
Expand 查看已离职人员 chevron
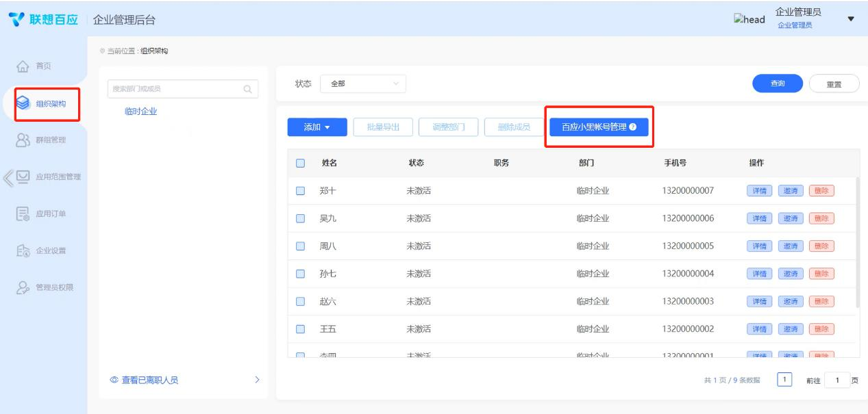pyautogui.click(x=257, y=380)
